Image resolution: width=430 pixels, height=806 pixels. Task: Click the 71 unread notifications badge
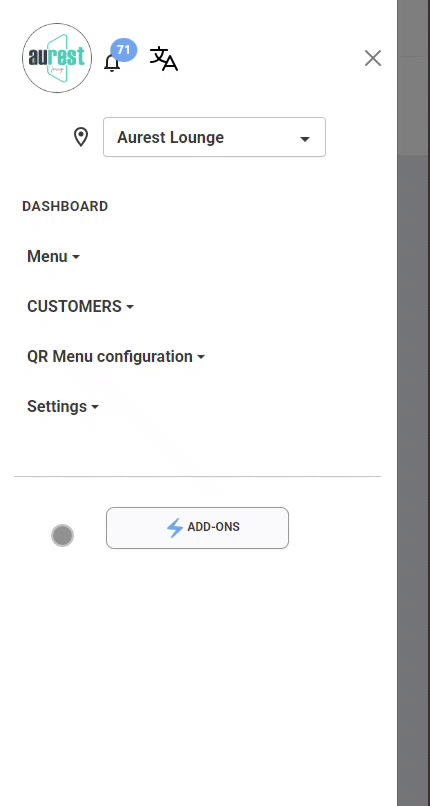click(x=123, y=50)
